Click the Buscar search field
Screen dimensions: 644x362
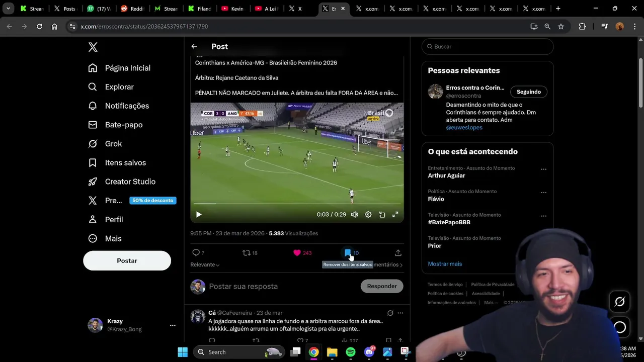tap(488, 46)
